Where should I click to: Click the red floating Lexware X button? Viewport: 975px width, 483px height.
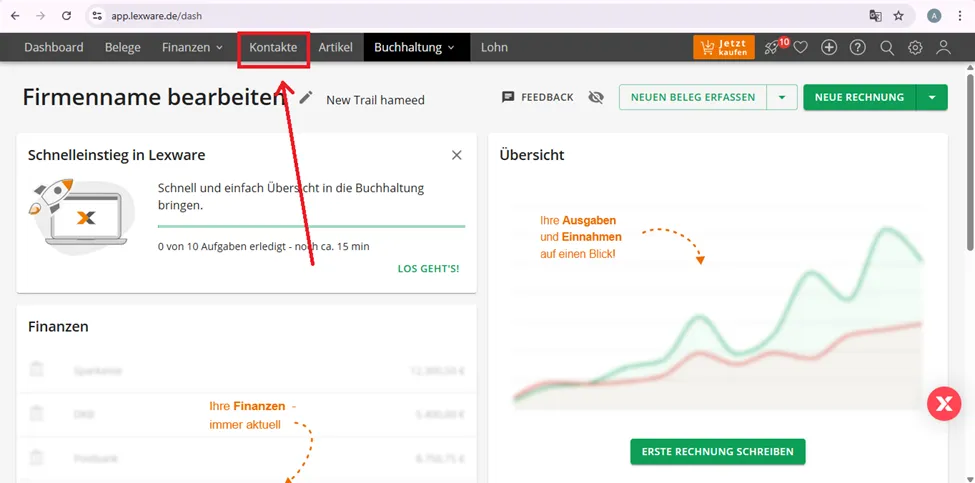(x=944, y=404)
